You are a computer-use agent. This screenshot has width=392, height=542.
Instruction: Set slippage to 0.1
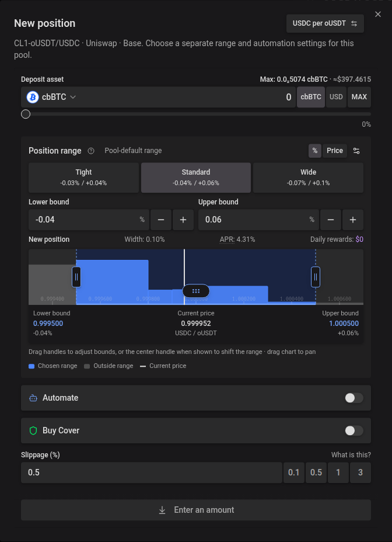tap(294, 472)
